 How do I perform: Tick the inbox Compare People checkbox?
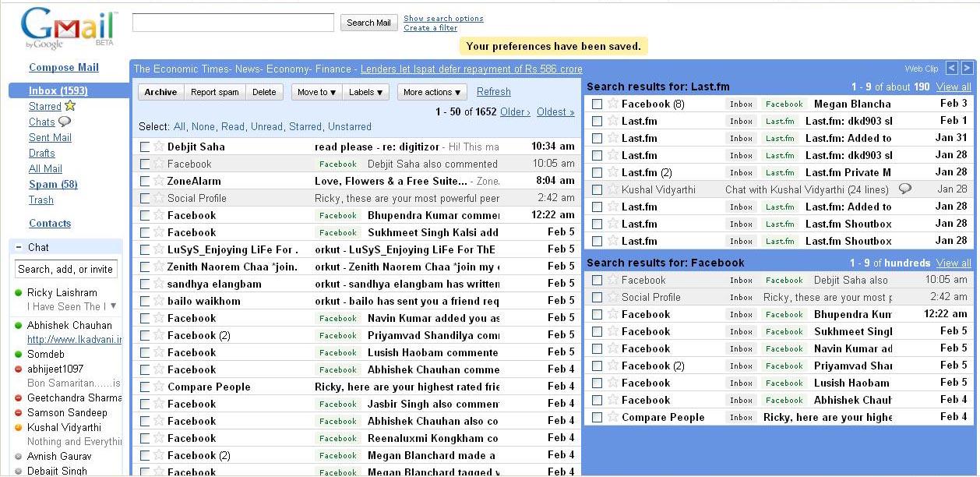(145, 387)
